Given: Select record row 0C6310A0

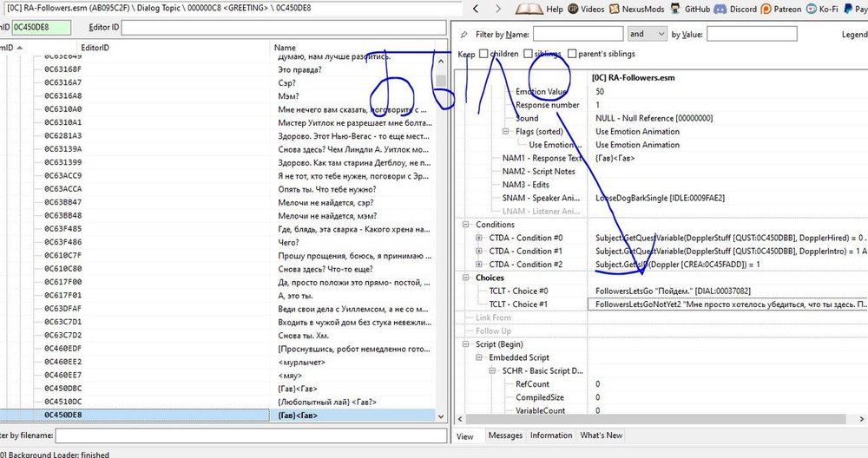Looking at the screenshot, I should pos(218,109).
